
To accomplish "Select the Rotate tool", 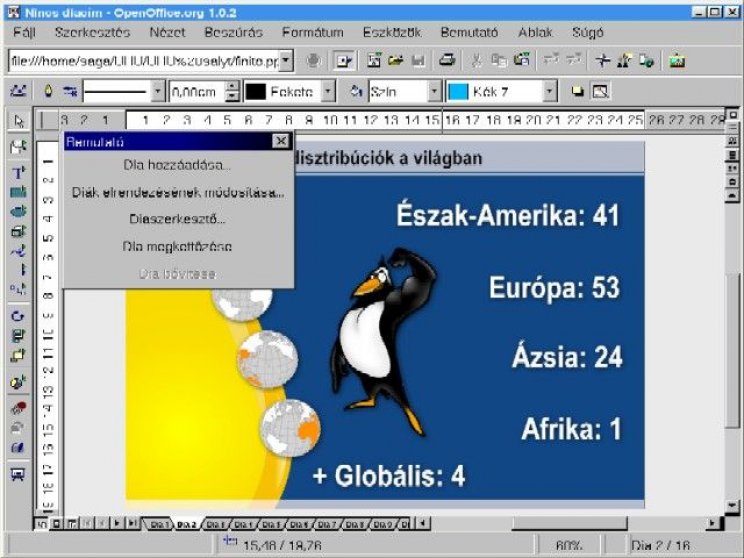I will click(18, 316).
